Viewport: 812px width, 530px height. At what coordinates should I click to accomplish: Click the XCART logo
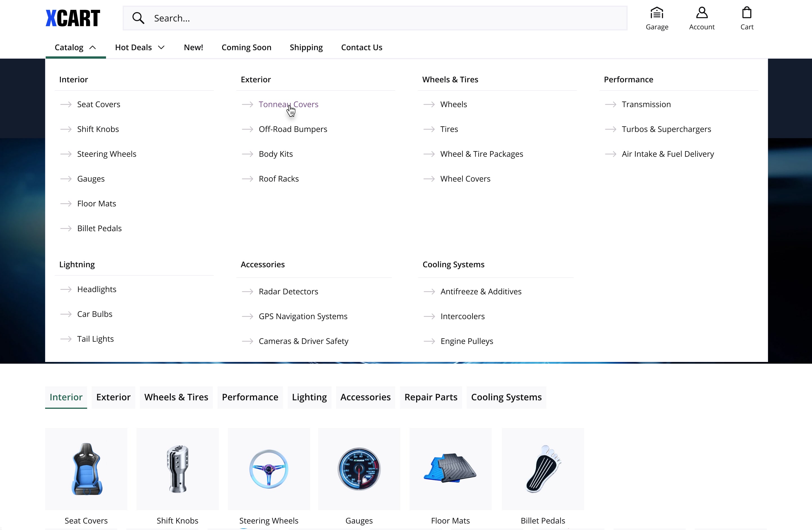(73, 18)
